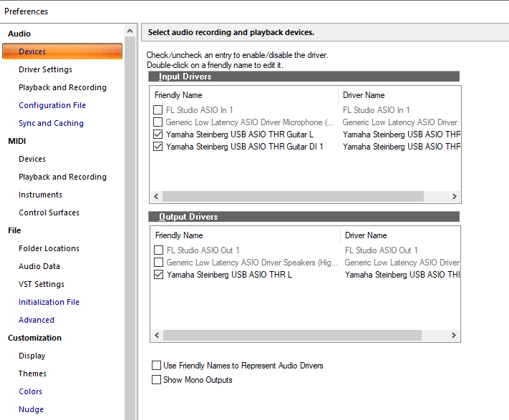Enable Use Friendly Names to Represent Audio Drivers
The width and height of the screenshot is (509, 420).
pos(157,366)
